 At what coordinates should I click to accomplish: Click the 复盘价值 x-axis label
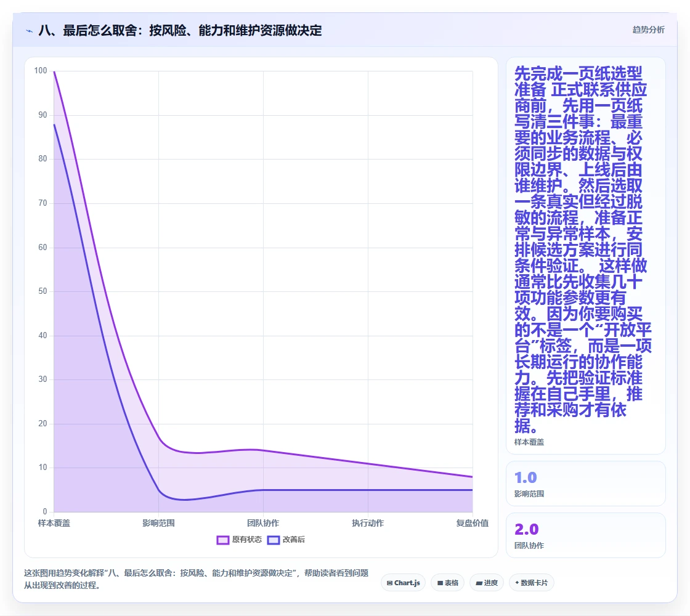pos(472,523)
